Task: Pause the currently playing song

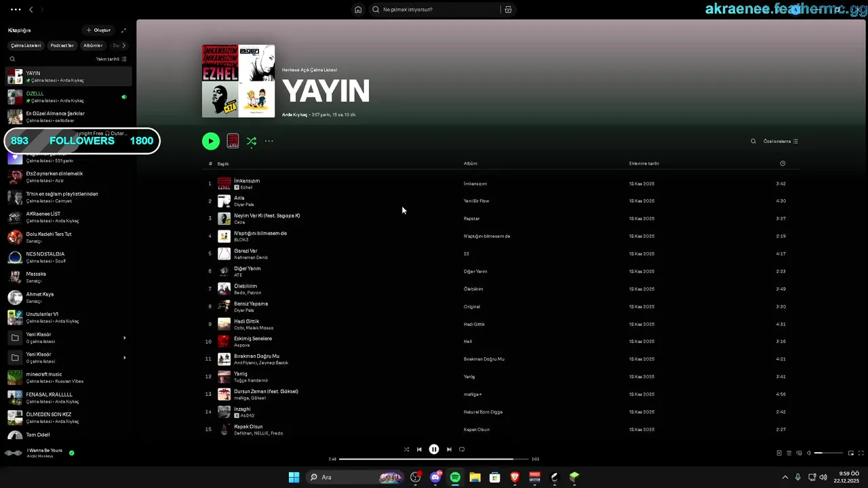Action: click(x=434, y=449)
